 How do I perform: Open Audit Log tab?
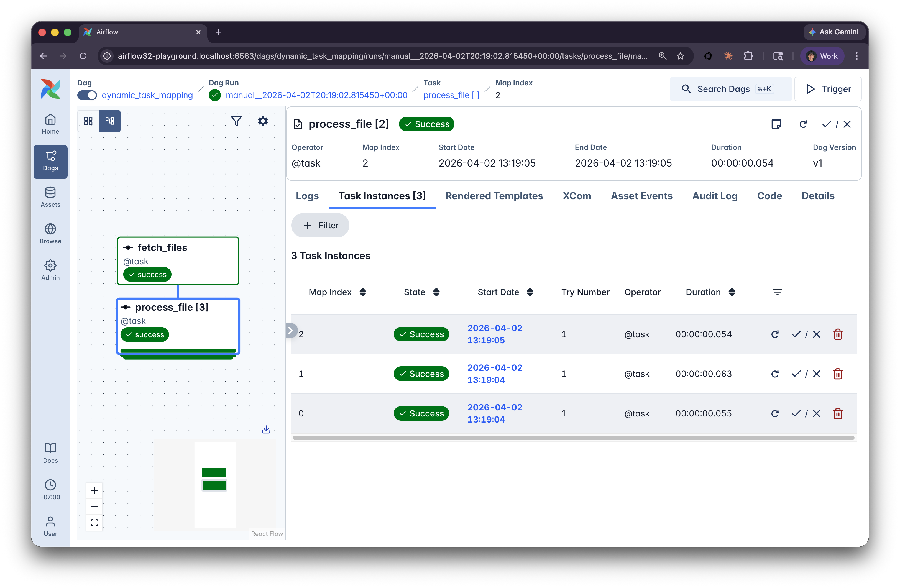pos(715,196)
